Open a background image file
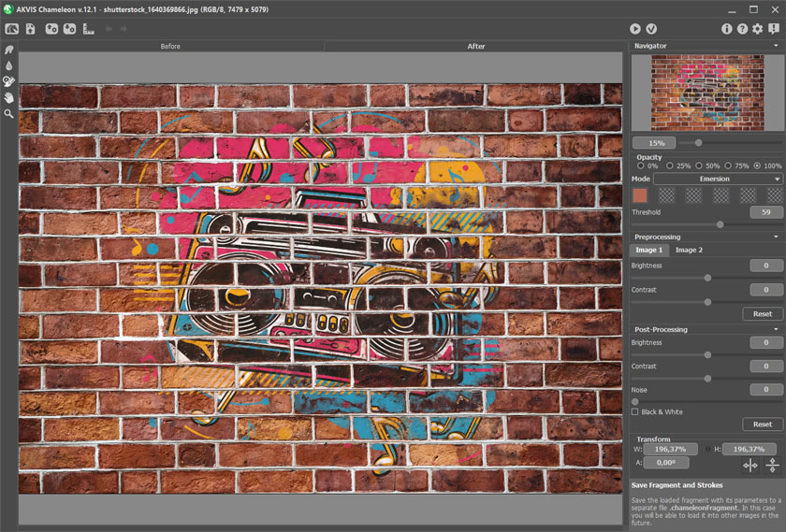 [31, 29]
